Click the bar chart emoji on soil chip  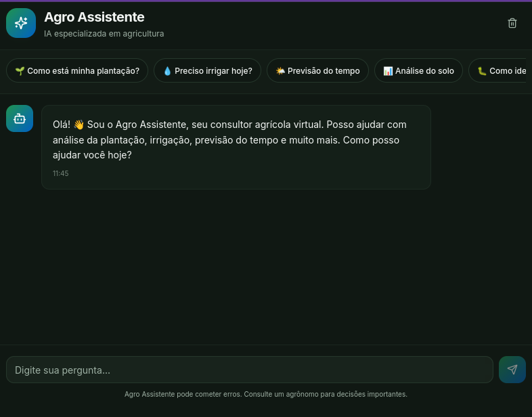[x=388, y=71]
